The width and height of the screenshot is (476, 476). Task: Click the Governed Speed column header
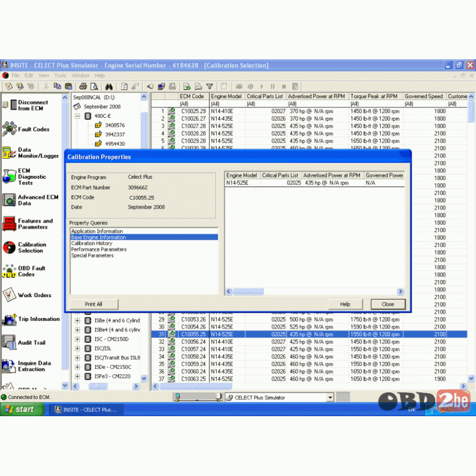pyautogui.click(x=425, y=96)
